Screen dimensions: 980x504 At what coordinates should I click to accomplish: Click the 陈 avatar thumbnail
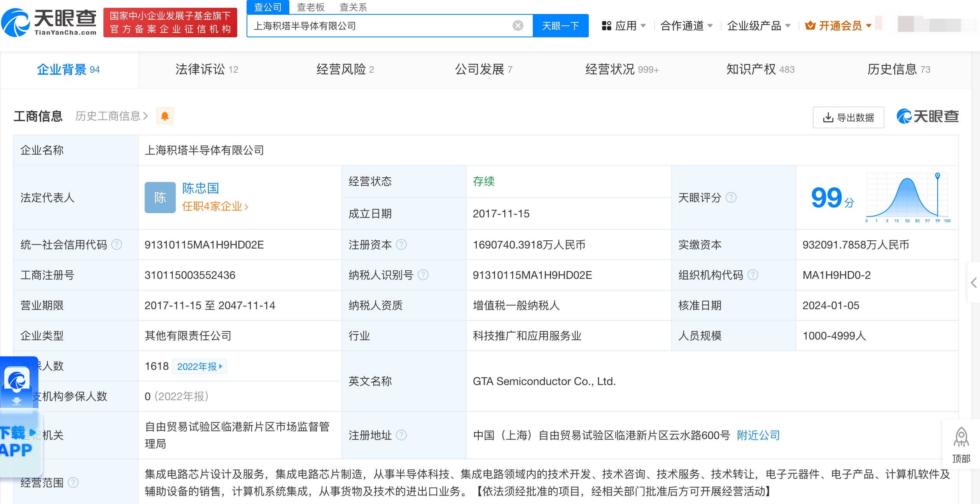point(160,198)
